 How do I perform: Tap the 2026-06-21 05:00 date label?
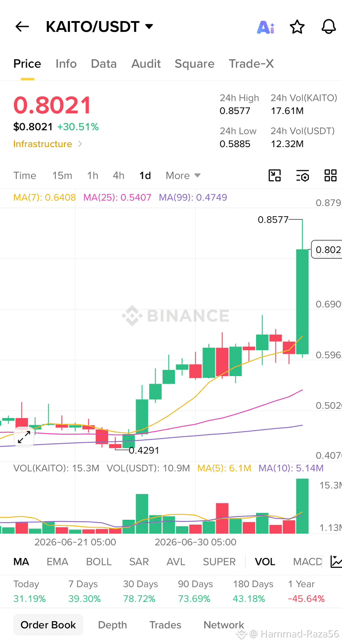[x=75, y=542]
